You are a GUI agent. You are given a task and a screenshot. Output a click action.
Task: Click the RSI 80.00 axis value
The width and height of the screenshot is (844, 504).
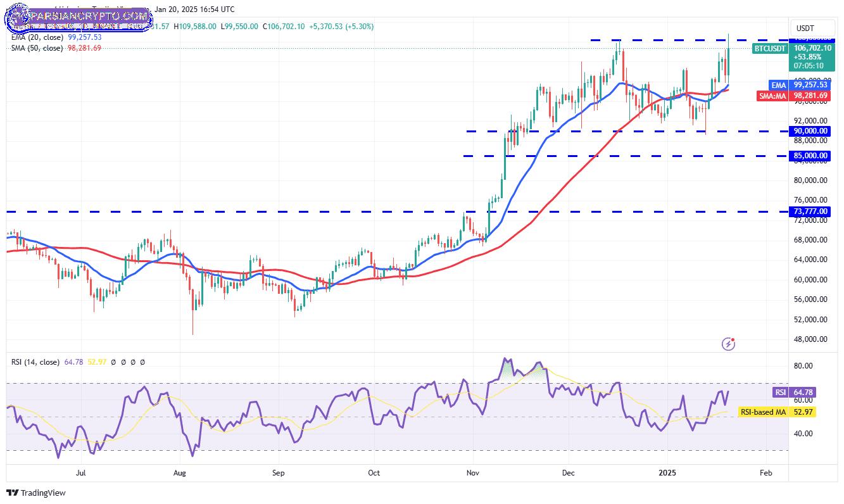coord(803,366)
